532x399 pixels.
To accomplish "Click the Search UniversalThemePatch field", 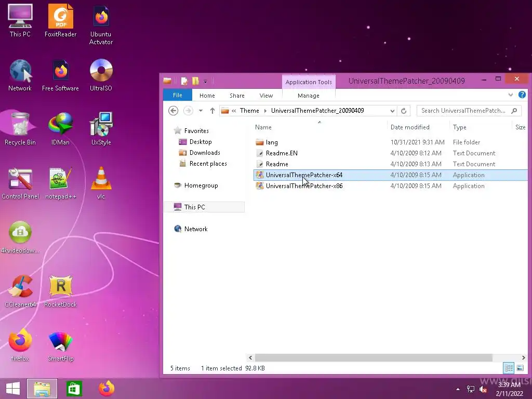I will coord(469,111).
